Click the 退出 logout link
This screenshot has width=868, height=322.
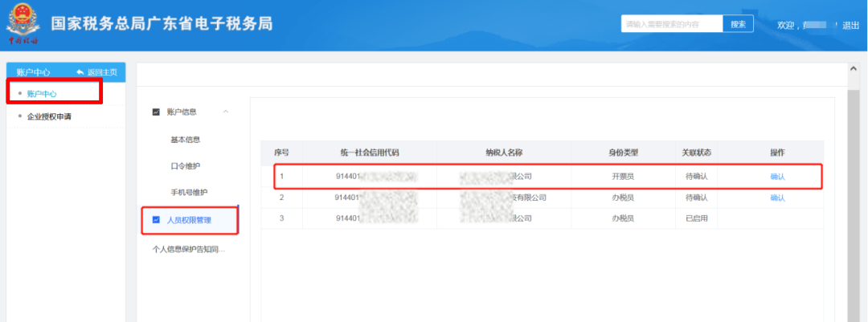[x=850, y=25]
